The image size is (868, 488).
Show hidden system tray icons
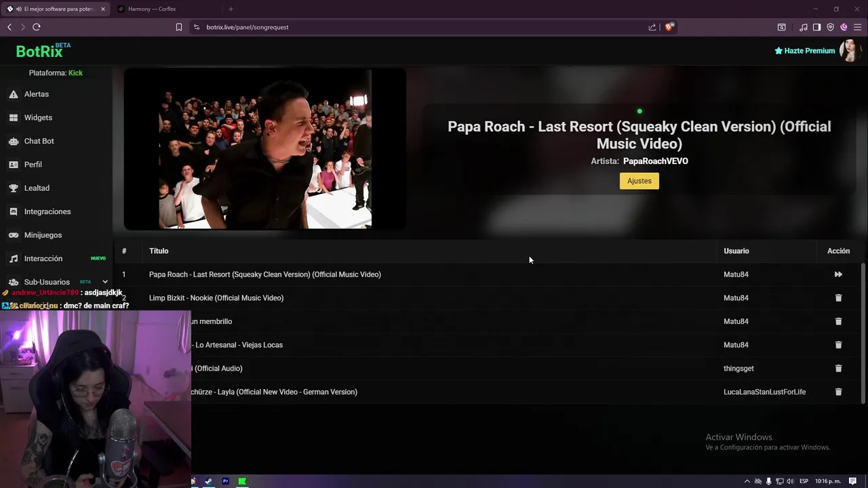(x=747, y=481)
